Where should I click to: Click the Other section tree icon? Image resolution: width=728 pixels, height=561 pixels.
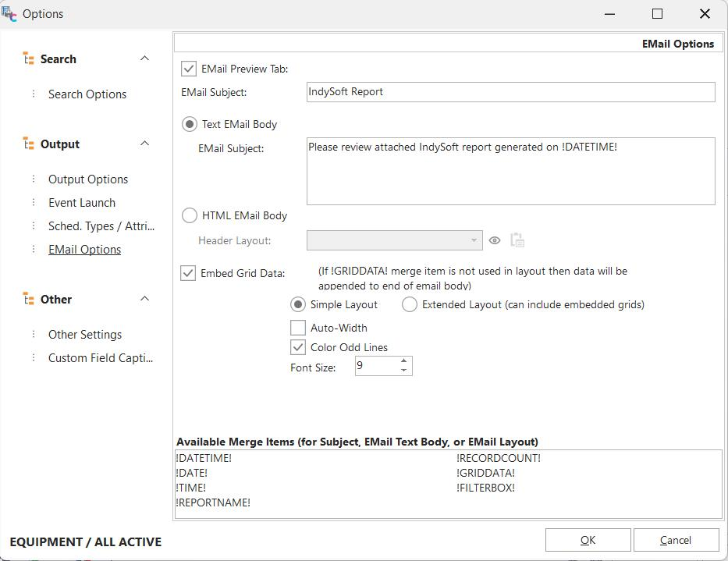(29, 300)
